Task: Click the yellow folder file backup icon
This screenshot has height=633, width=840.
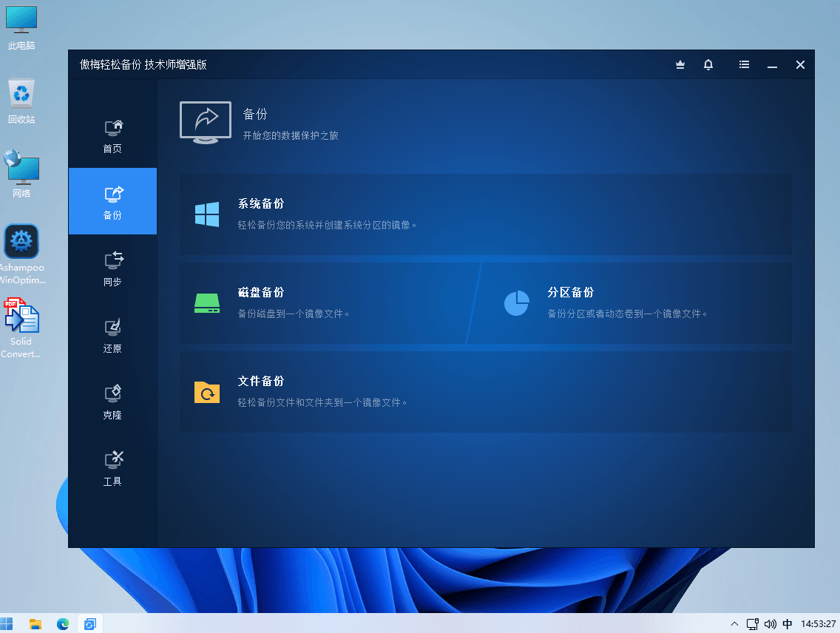Action: (207, 392)
